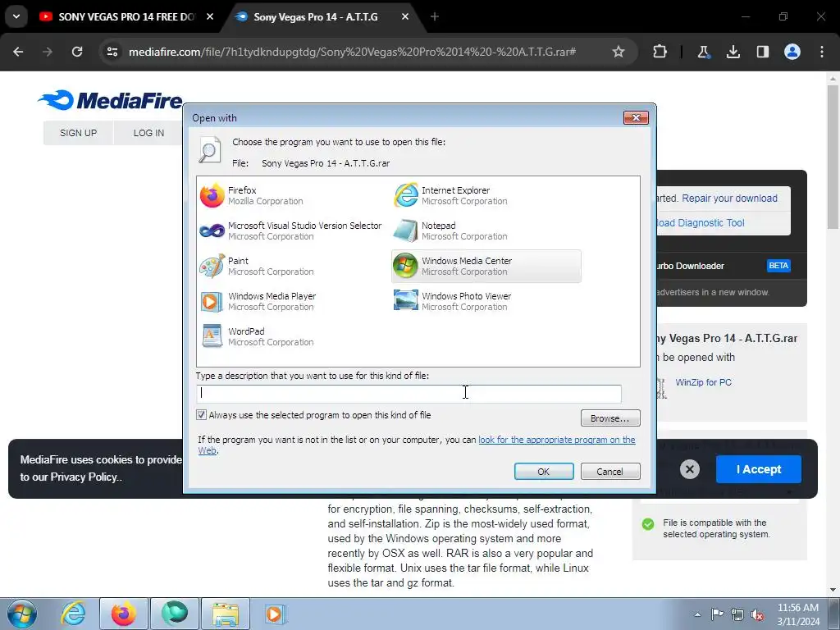The height and width of the screenshot is (630, 840).
Task: Open the muted volume tray icon
Action: coord(757,614)
